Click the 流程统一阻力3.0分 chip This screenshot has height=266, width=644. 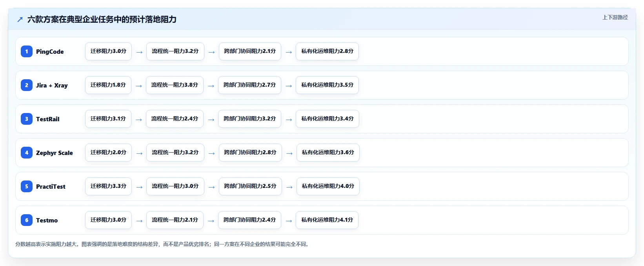point(175,186)
